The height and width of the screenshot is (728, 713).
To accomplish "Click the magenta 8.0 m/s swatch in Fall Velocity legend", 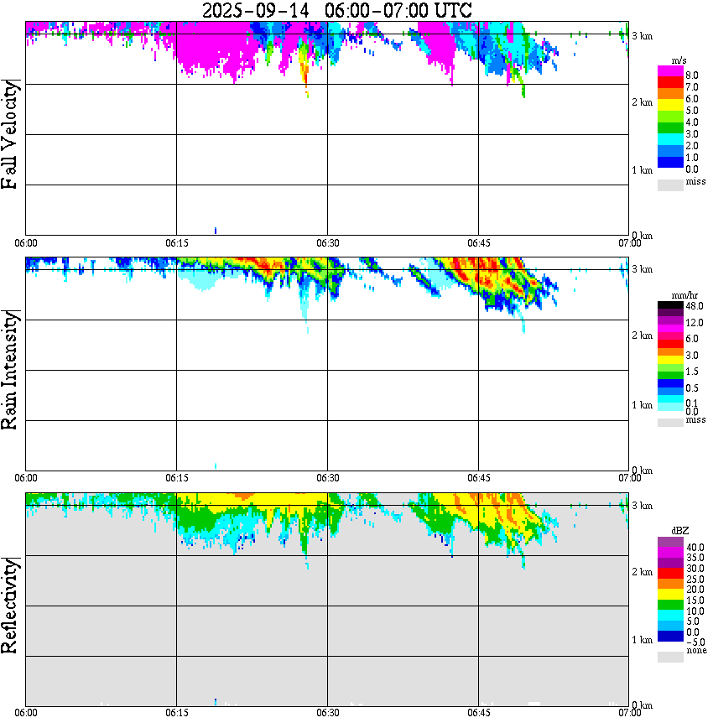I will click(670, 71).
